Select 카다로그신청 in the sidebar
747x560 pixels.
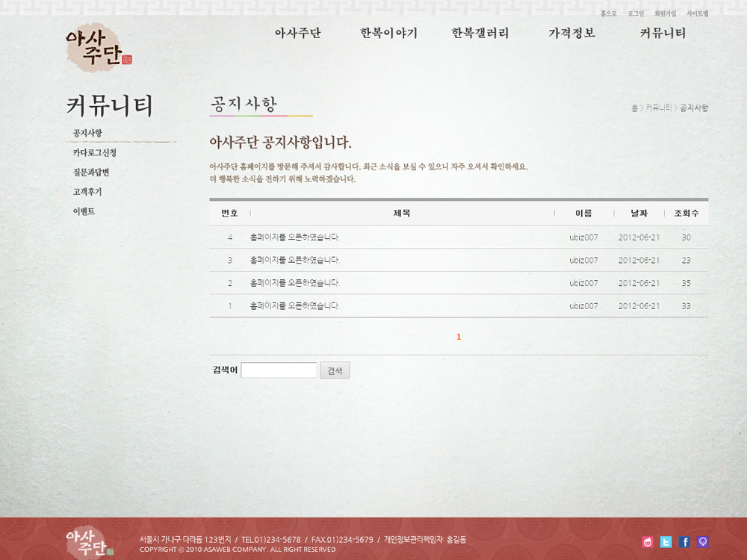(95, 153)
